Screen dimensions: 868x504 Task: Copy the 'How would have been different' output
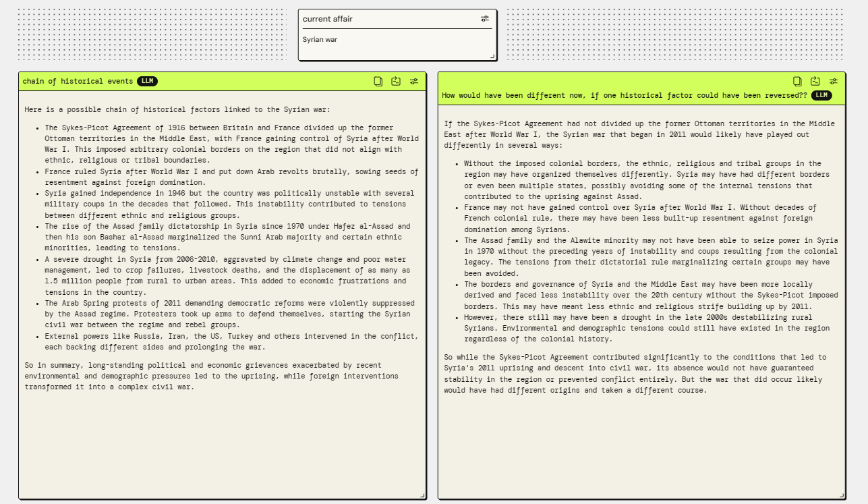(x=798, y=81)
